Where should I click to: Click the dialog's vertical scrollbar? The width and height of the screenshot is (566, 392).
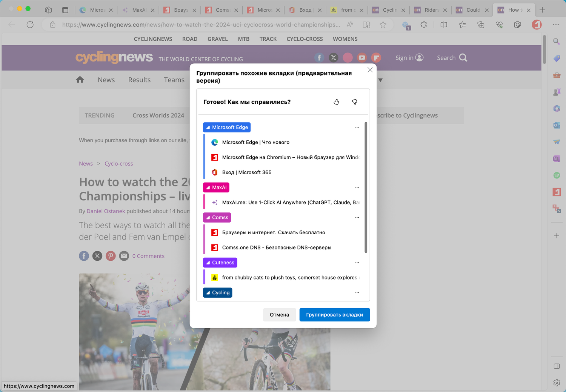tap(366, 187)
